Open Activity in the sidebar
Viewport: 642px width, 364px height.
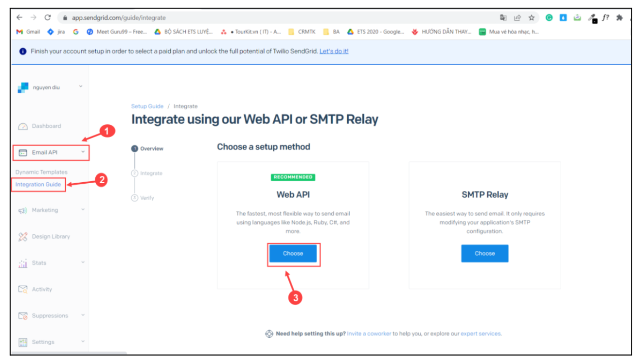[x=42, y=290]
